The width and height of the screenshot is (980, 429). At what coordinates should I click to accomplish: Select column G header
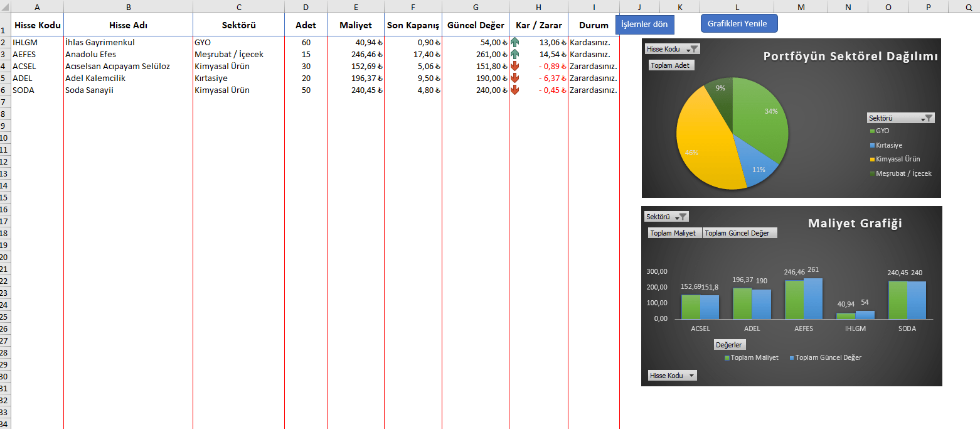point(476,7)
